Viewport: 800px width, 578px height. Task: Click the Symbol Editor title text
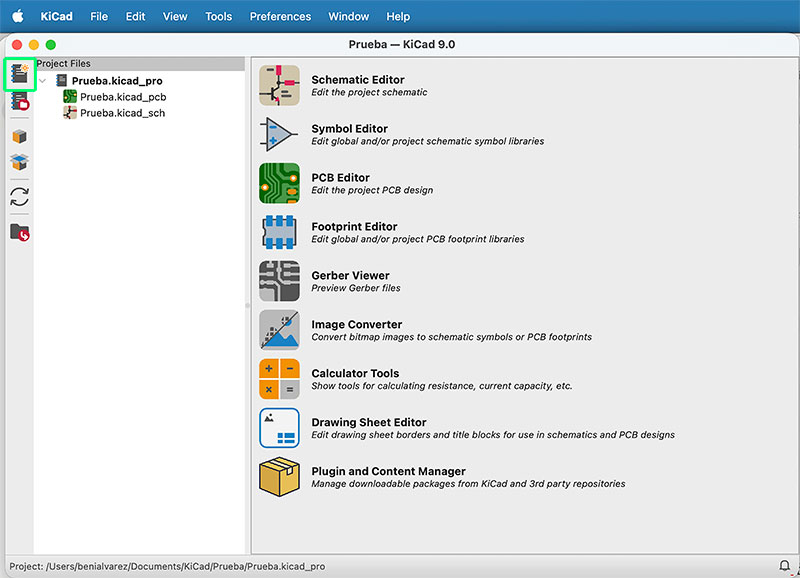click(x=349, y=129)
